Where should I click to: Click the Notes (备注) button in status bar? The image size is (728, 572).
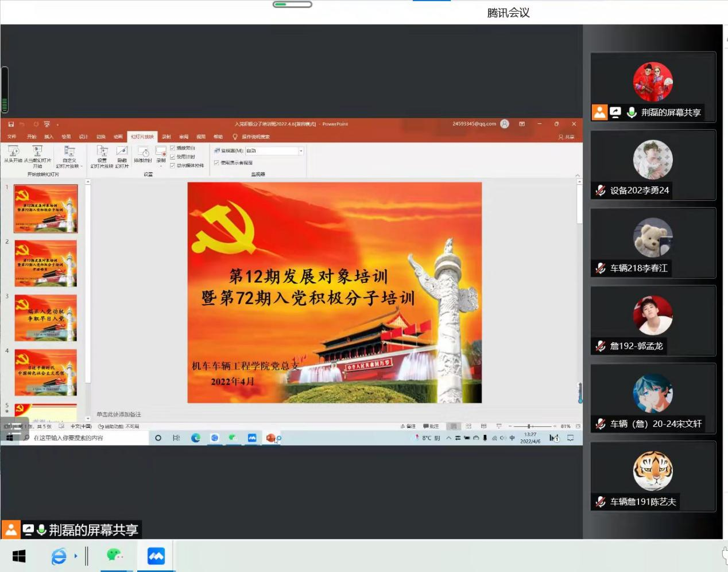click(x=408, y=426)
